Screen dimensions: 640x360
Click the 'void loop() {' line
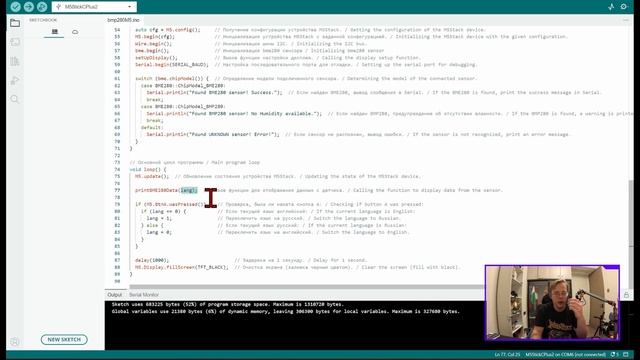click(148, 169)
